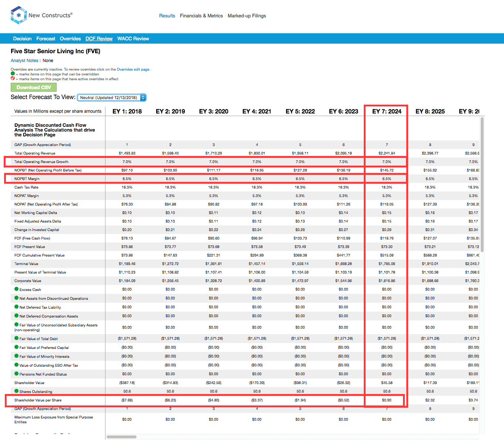
Task: Click green dot beside Fair Value of Total Debt
Action: click(x=16, y=338)
